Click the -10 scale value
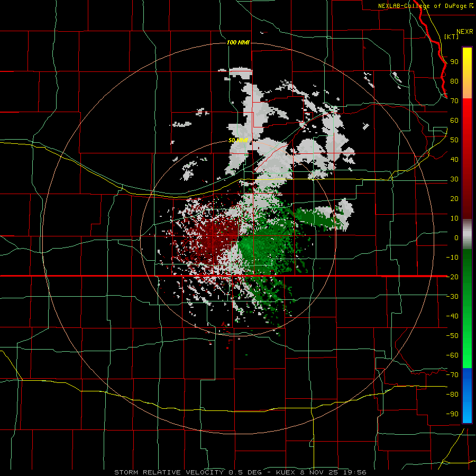The height and width of the screenshot is (476, 476). click(x=452, y=258)
